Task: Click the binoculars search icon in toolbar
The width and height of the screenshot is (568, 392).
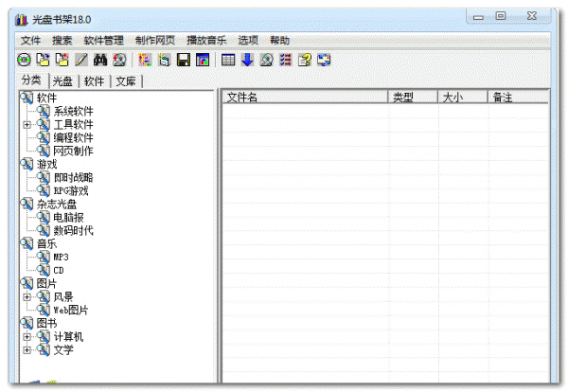Action: pyautogui.click(x=102, y=61)
